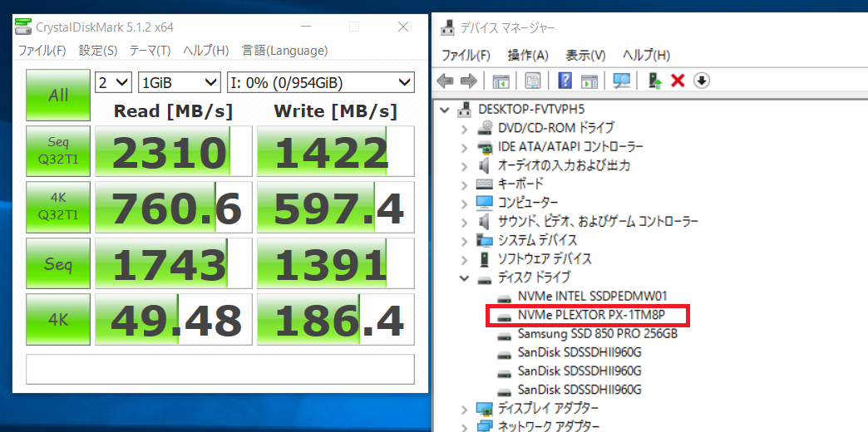Expand the キーボード node
This screenshot has width=868, height=432.
(x=464, y=184)
